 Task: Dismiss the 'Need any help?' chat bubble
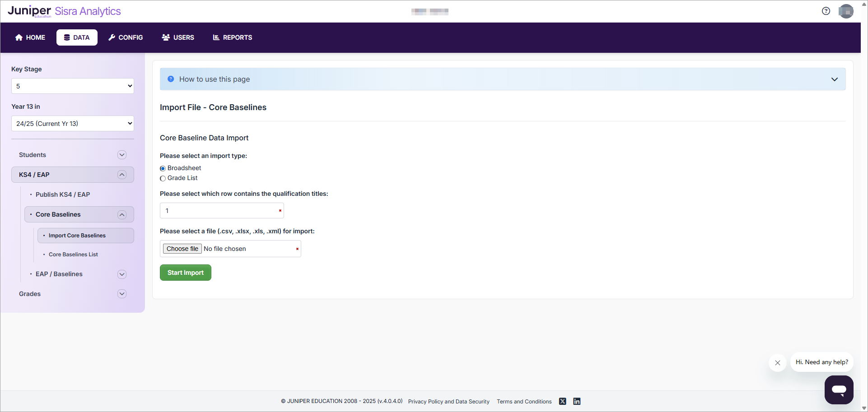point(777,363)
